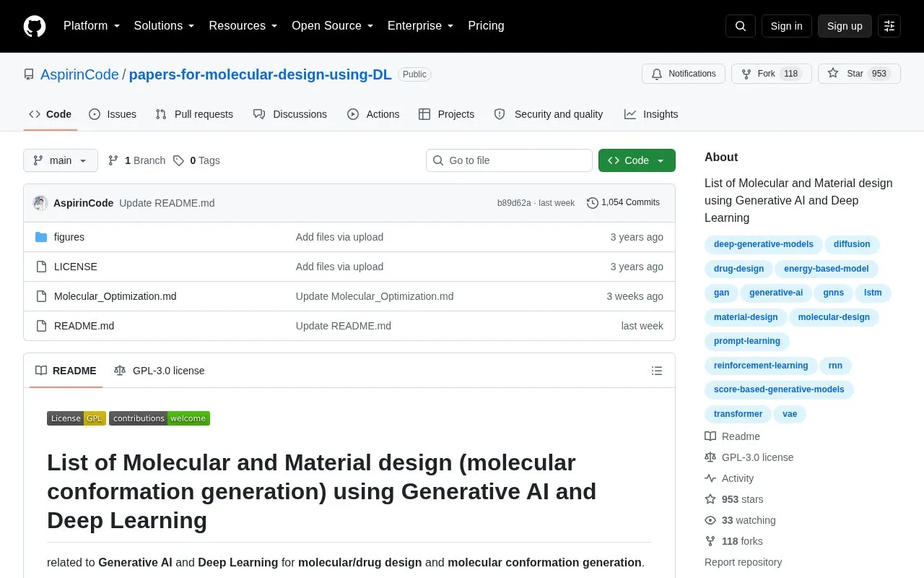Click the License GPL badge
The height and width of the screenshot is (578, 924).
pos(77,418)
